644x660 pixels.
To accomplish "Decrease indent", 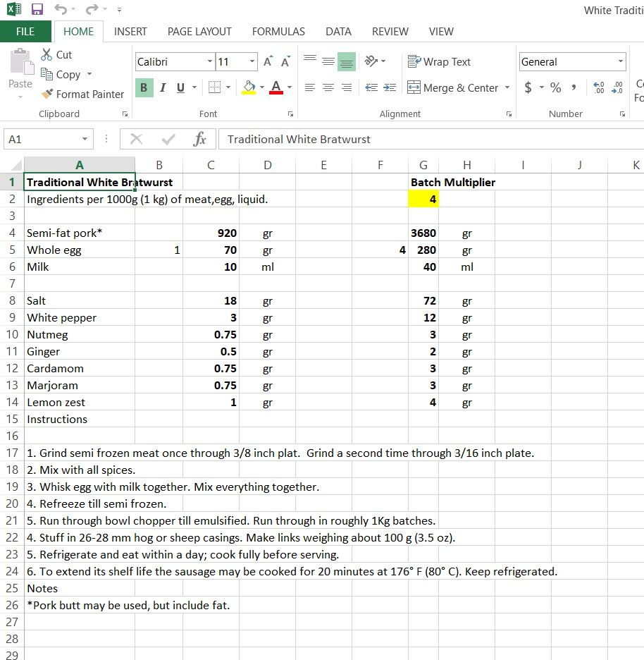I will [371, 87].
